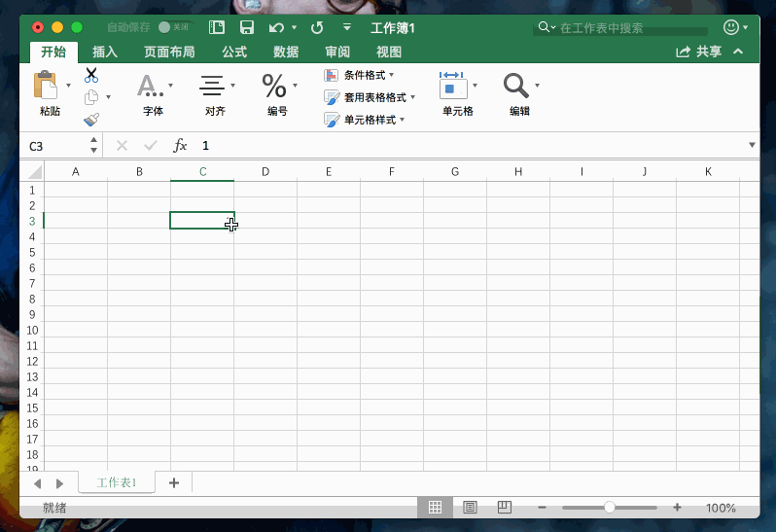Select column header K
This screenshot has height=532, width=776.
tap(708, 172)
